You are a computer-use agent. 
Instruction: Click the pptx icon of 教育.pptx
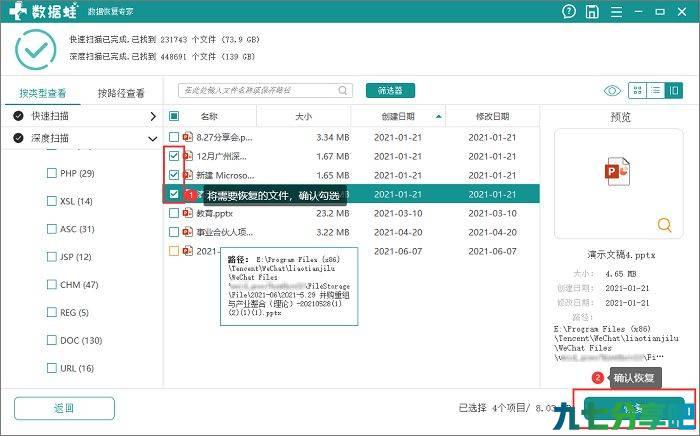(x=188, y=213)
